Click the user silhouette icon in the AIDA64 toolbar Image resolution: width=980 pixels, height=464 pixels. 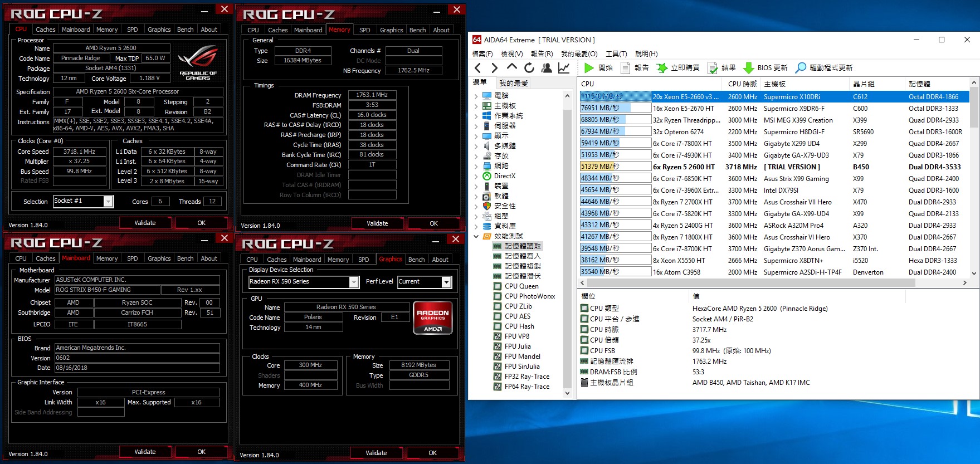[547, 67]
